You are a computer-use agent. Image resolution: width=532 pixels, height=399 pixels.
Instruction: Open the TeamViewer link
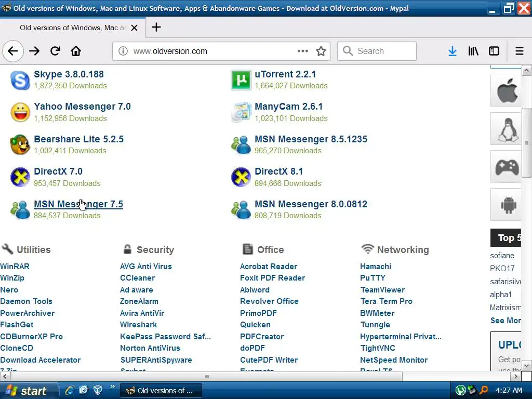pyautogui.click(x=382, y=290)
